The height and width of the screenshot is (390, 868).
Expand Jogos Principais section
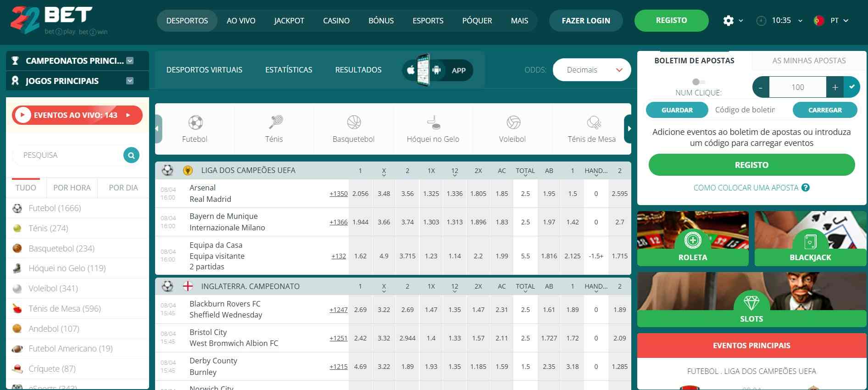[130, 81]
